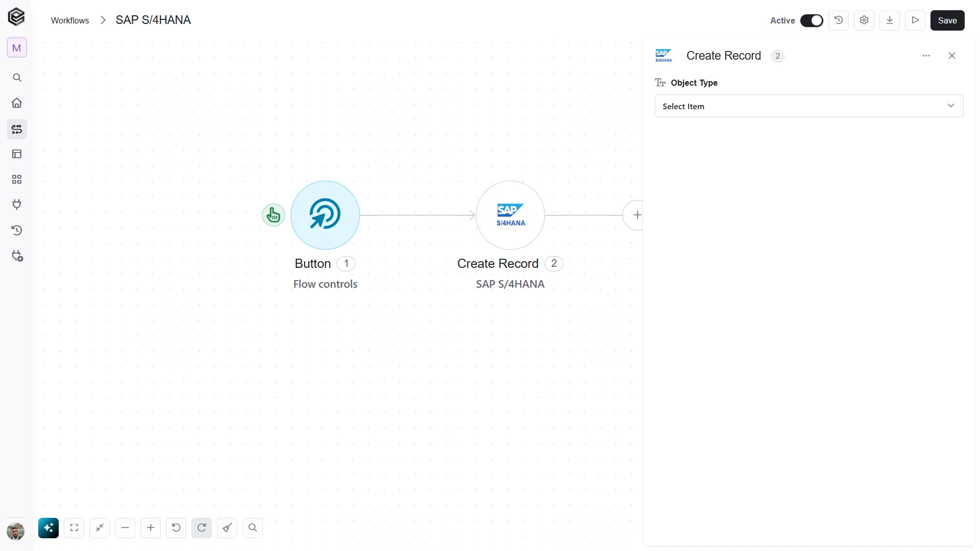The image size is (980, 551).
Task: Open workflow settings gear icon
Action: point(864,20)
